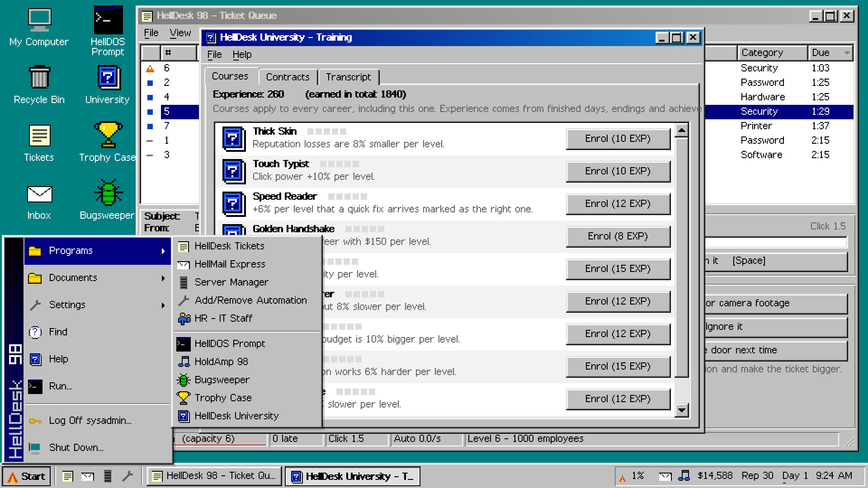The width and height of the screenshot is (868, 488).
Task: Click the envelope tray icon
Action: tap(665, 476)
